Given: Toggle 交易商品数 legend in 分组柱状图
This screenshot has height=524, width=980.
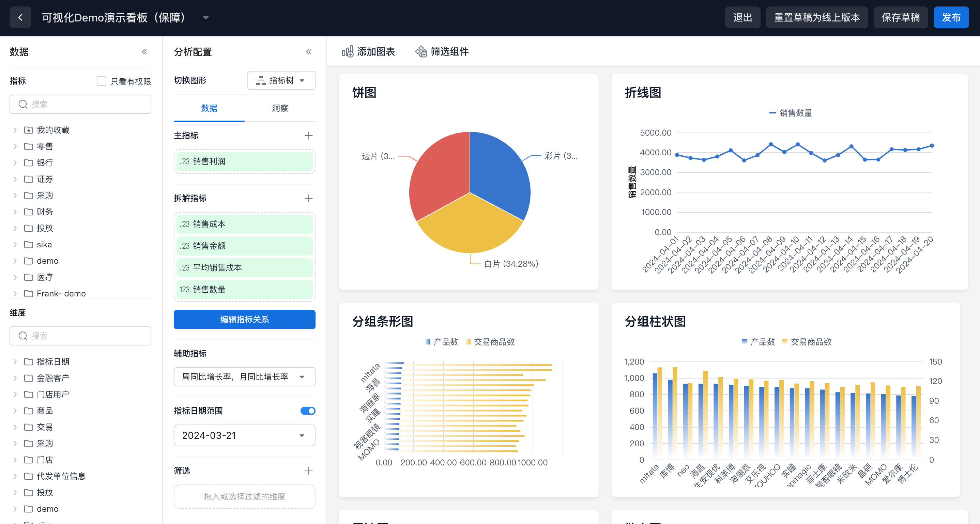Looking at the screenshot, I should click(807, 342).
